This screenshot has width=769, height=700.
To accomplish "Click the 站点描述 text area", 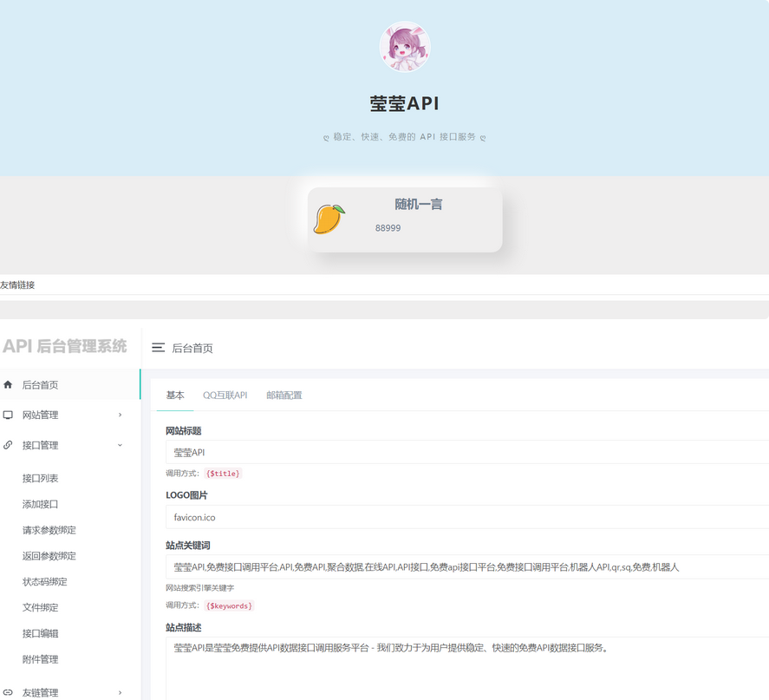I will pyautogui.click(x=467, y=668).
